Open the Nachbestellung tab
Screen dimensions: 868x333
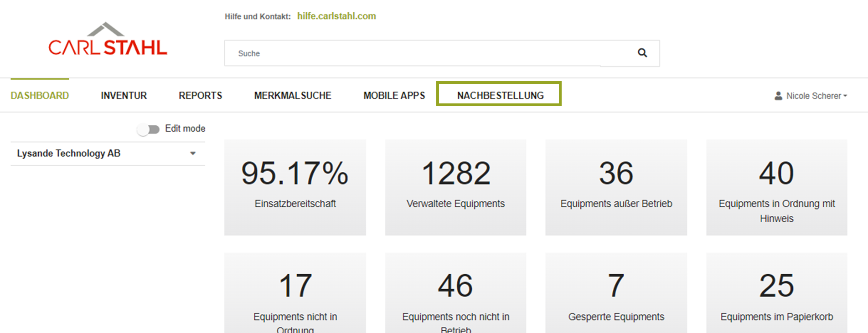[500, 96]
